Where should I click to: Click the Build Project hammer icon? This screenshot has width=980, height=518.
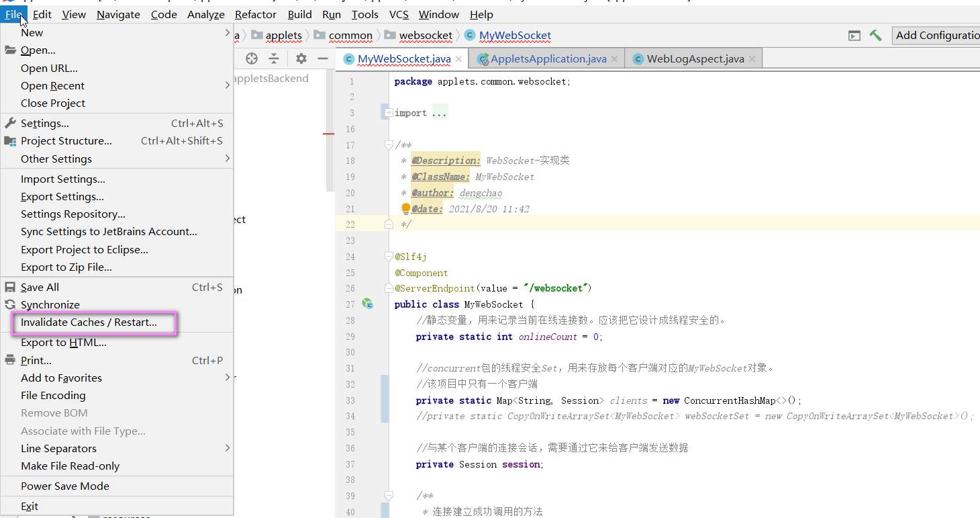tap(875, 35)
